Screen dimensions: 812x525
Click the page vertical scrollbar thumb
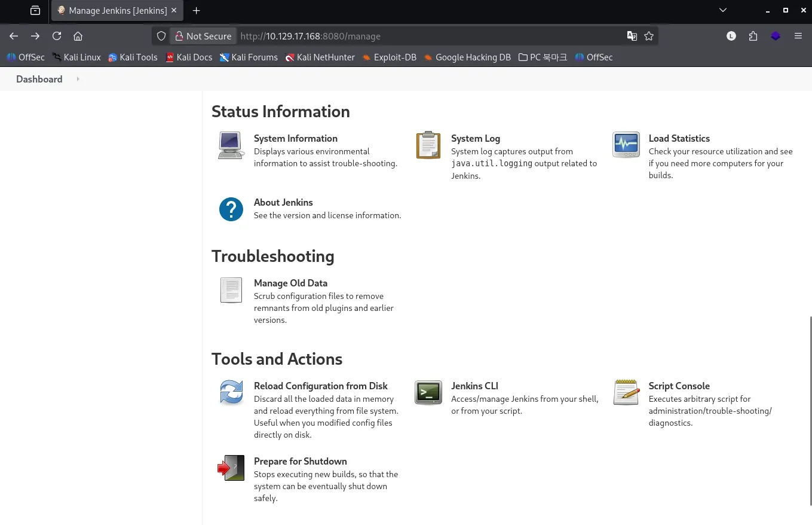(x=810, y=411)
